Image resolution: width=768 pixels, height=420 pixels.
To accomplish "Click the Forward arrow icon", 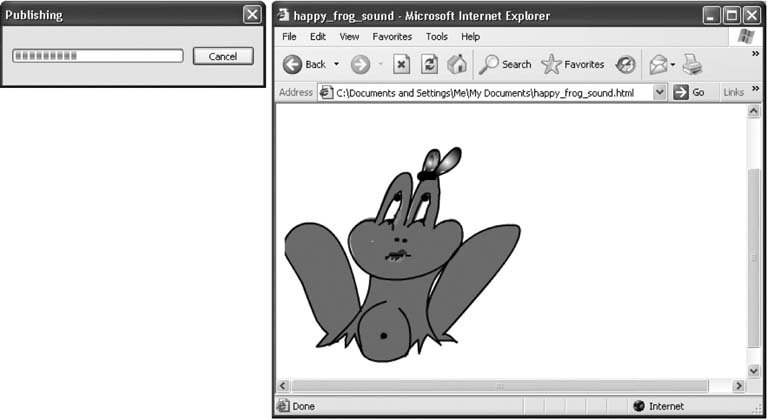I will pos(360,64).
